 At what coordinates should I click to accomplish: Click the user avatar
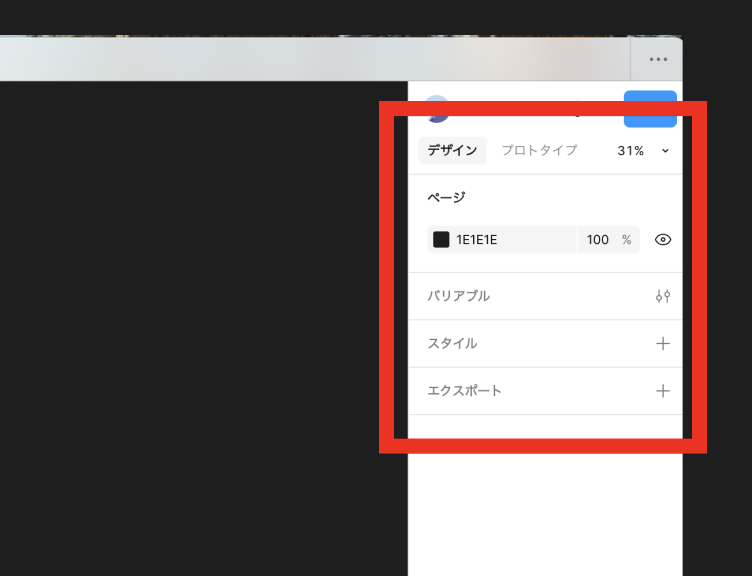437,109
